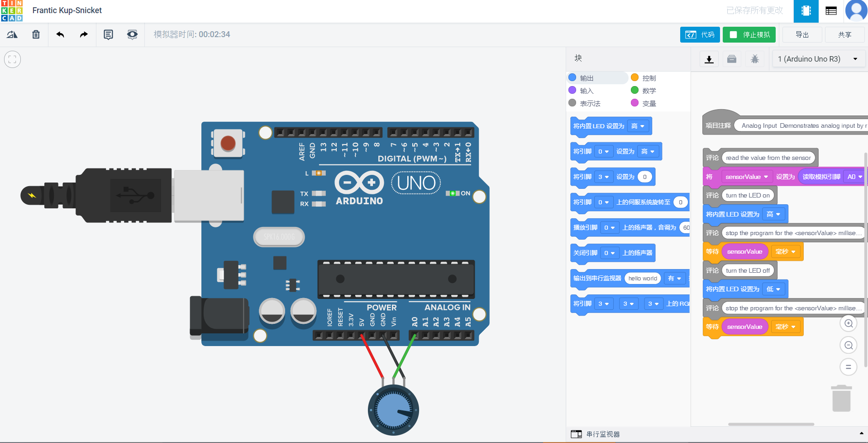Open 高 dropdown in palette built-in LED block

coord(638,126)
